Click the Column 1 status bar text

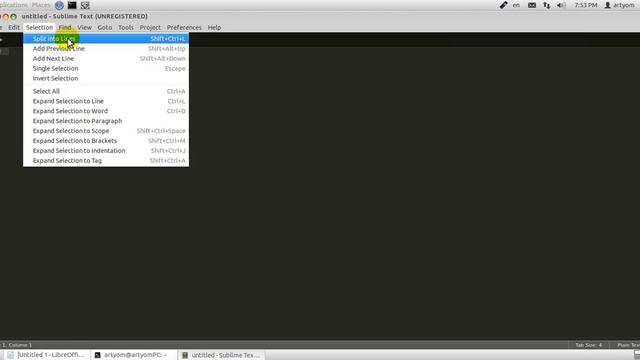(x=20, y=345)
